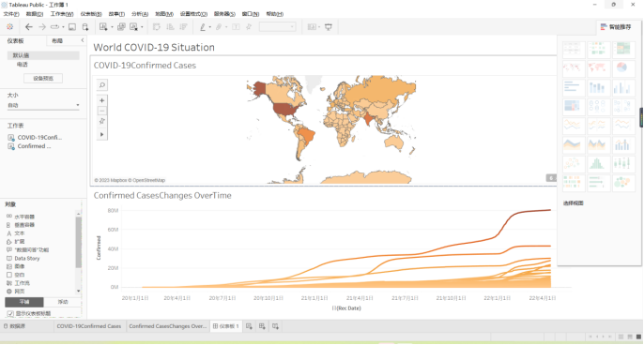Select the Default (默认值) device entry
This screenshot has width=644, height=345.
pos(43,55)
